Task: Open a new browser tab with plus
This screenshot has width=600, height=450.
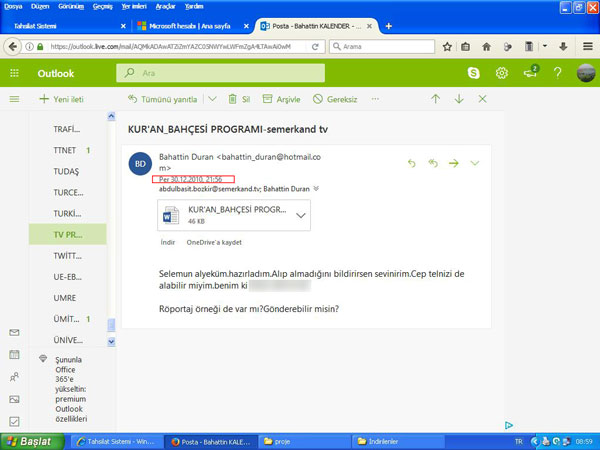Action: 388,26
